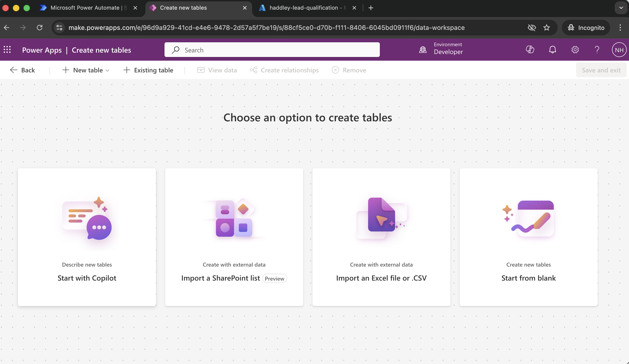Viewport: 629px width, 364px height.
Task: Click the browser back arrow
Action: [x=7, y=27]
